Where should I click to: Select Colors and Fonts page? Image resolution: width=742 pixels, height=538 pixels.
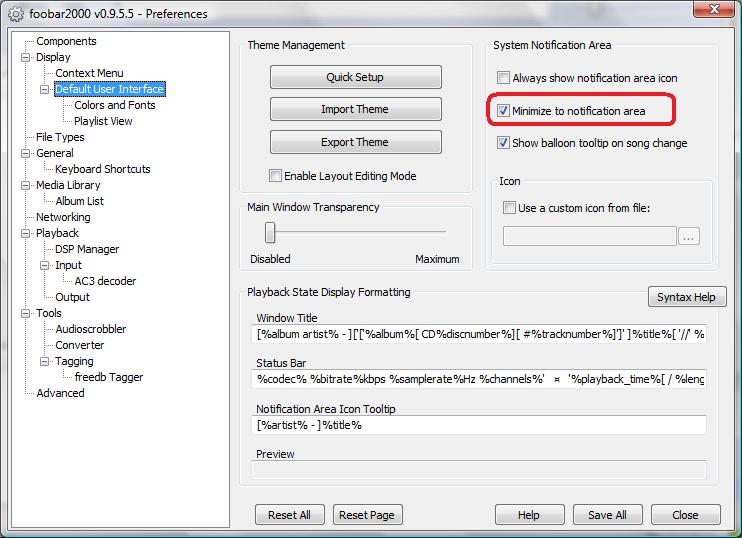pyautogui.click(x=115, y=105)
